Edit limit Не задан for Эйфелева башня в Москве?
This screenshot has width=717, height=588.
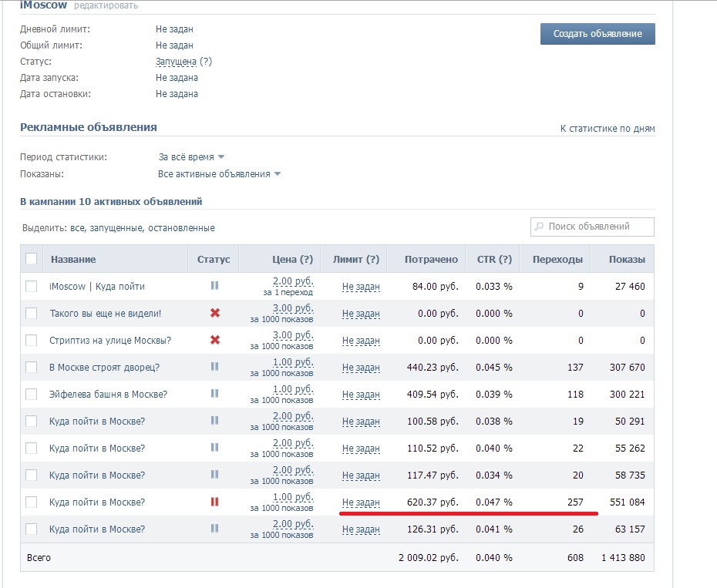[x=361, y=395]
